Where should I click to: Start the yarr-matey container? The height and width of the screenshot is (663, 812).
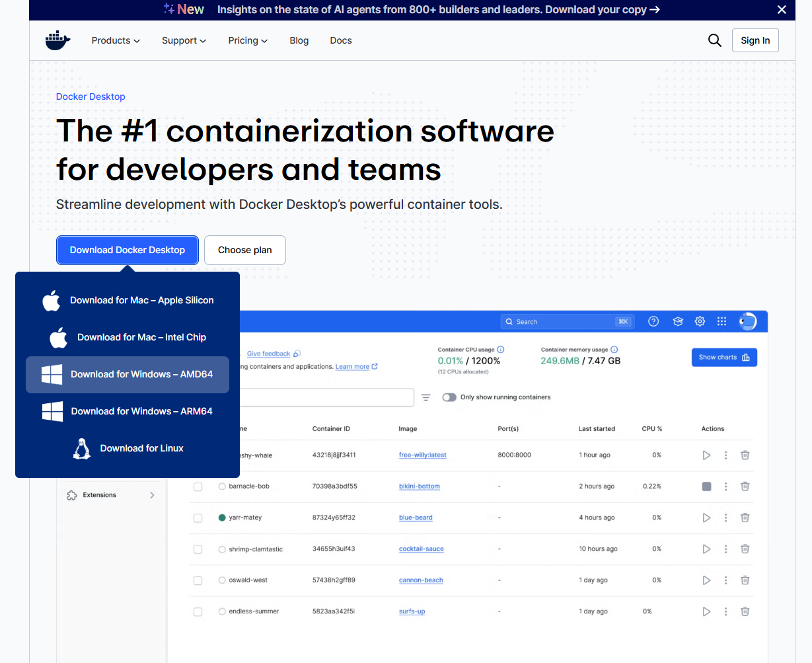pyautogui.click(x=706, y=518)
